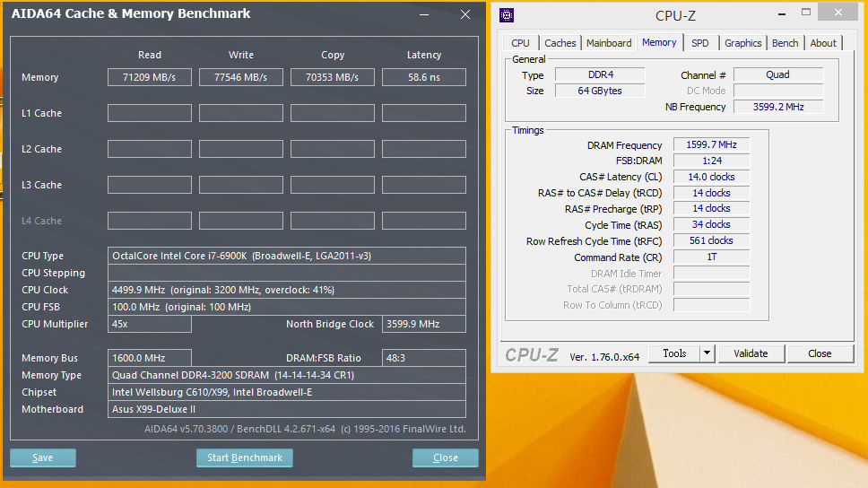Viewport: 868px width, 488px height.
Task: Click Save in AIDA64 benchmark window
Action: pyautogui.click(x=43, y=457)
